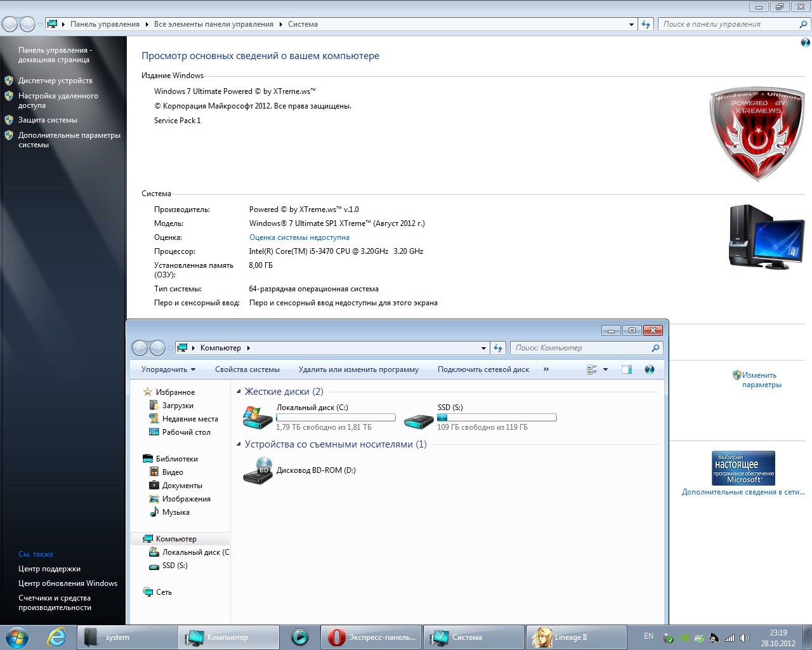Open Device Manager (Диспетчер устройств) link

tap(55, 81)
